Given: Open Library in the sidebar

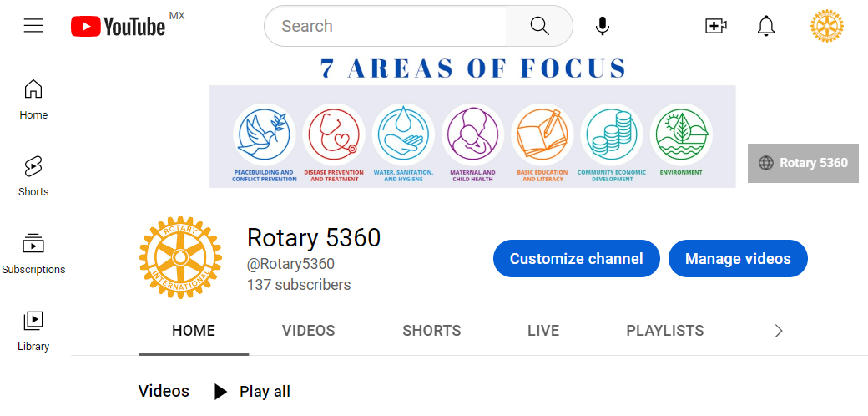Looking at the screenshot, I should click(33, 332).
